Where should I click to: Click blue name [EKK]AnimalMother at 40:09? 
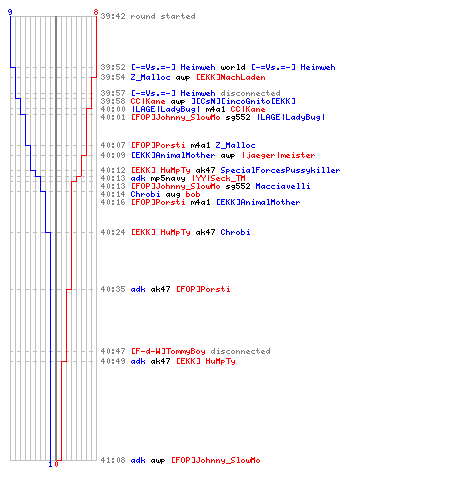tap(173, 155)
